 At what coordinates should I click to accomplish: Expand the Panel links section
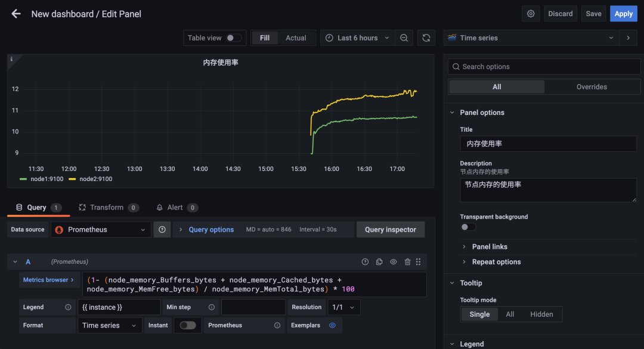[x=489, y=247]
